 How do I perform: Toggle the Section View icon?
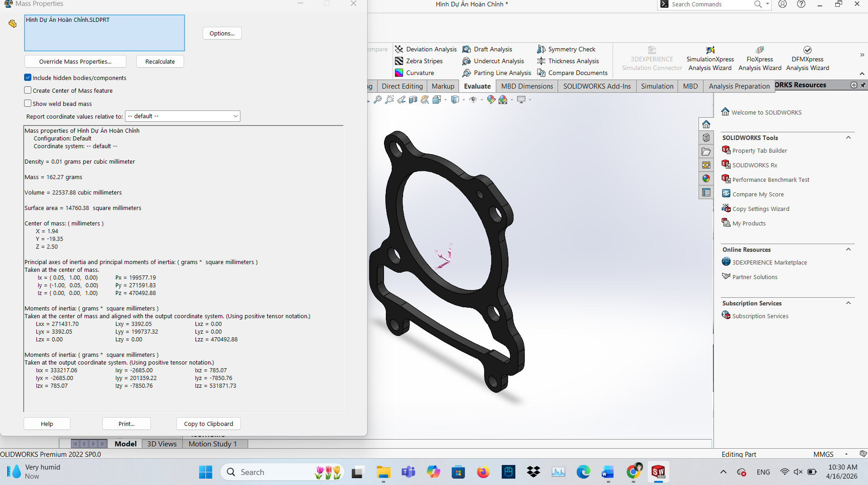point(413,100)
